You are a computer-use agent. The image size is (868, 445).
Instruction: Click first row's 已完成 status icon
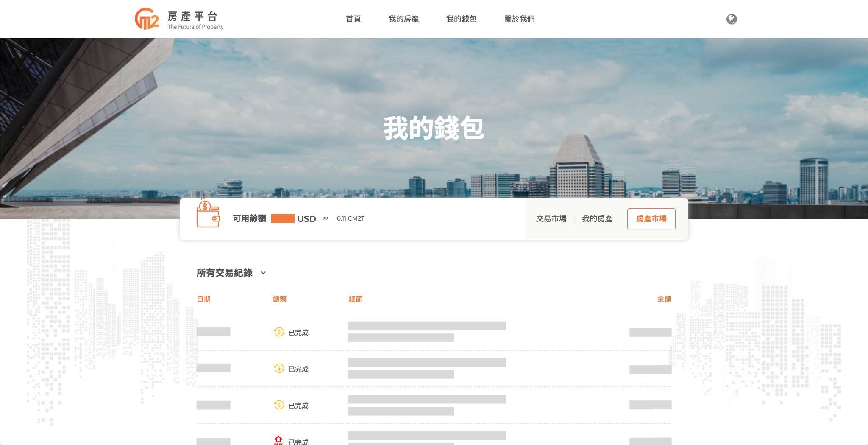279,332
